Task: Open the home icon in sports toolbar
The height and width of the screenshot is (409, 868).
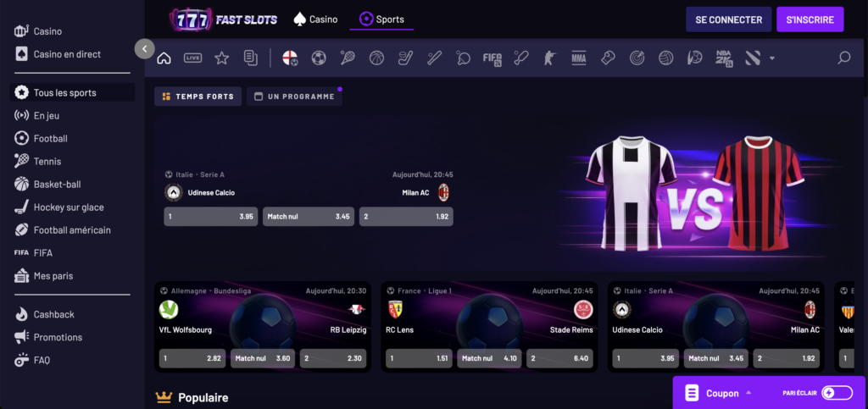Action: click(x=164, y=58)
